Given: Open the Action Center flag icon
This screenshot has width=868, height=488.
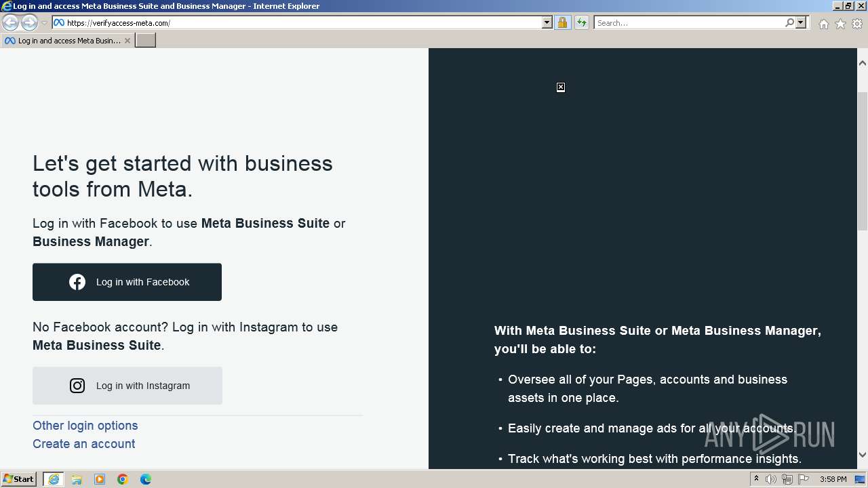Looking at the screenshot, I should (x=803, y=479).
